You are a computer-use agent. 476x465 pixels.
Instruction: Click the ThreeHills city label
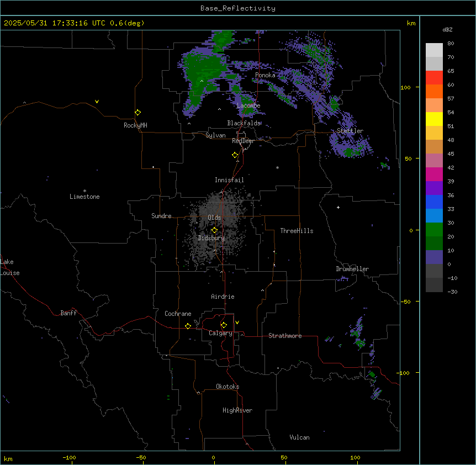click(x=297, y=231)
